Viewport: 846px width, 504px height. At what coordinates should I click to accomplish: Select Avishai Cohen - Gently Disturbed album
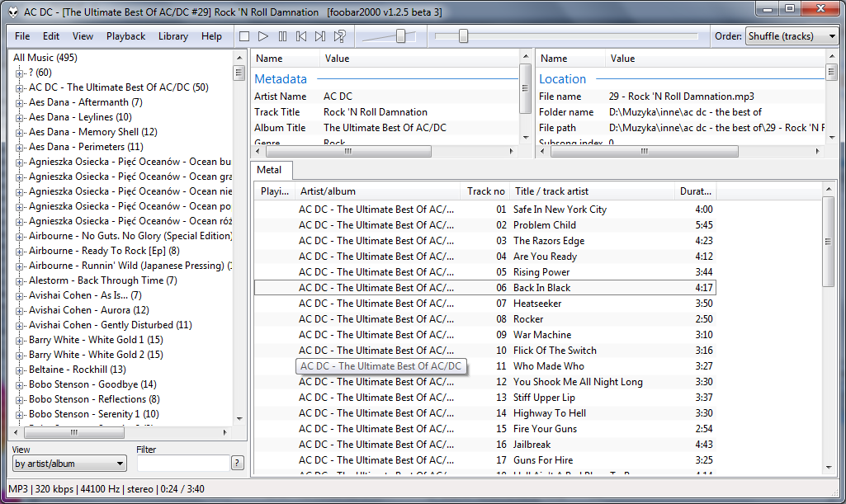[110, 325]
